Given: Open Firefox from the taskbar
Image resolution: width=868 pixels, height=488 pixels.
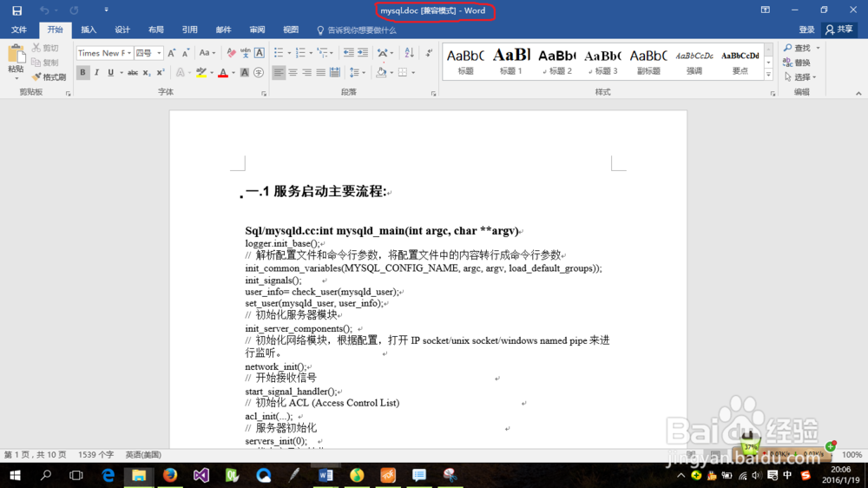Looking at the screenshot, I should tap(170, 475).
